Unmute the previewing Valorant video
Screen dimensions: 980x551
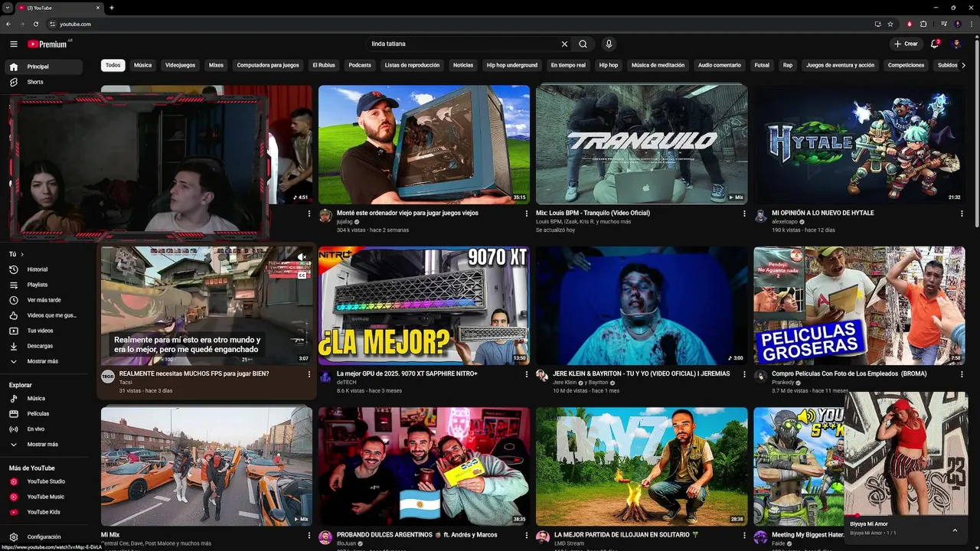(x=302, y=258)
